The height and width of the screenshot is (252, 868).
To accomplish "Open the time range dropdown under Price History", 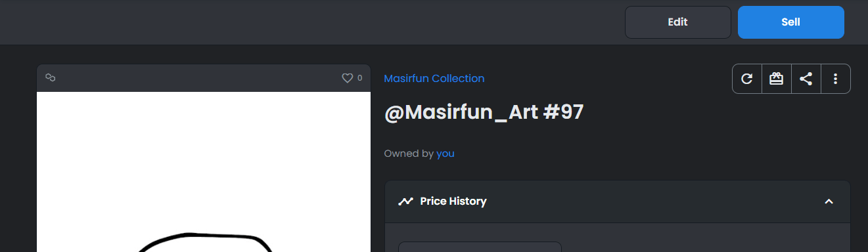I will tap(480, 247).
